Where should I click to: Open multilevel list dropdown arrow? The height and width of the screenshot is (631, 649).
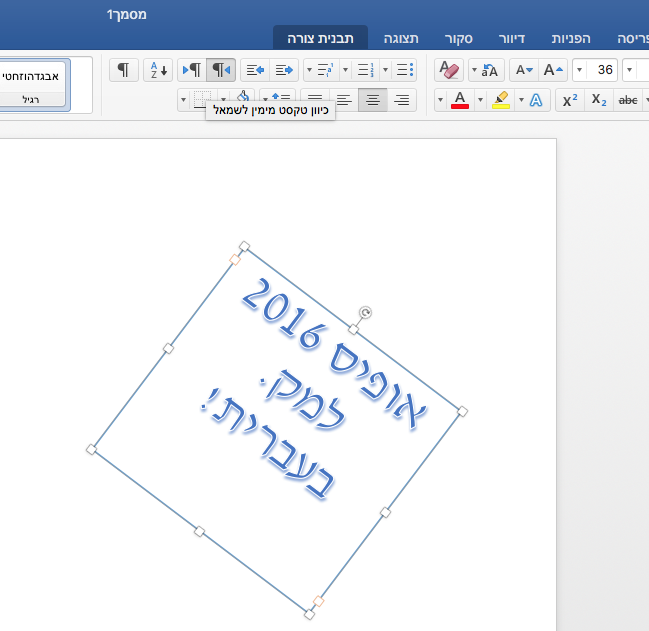309,70
